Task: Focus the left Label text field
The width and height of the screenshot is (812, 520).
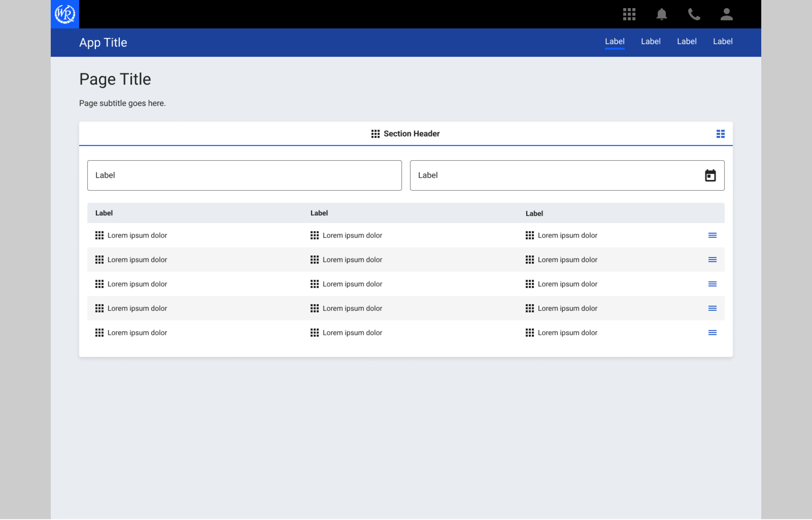Action: pyautogui.click(x=244, y=175)
